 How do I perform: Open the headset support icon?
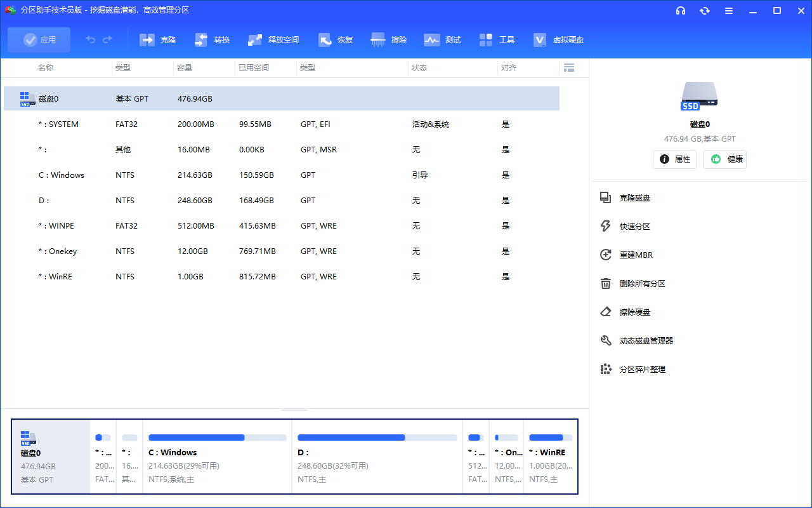pyautogui.click(x=681, y=11)
